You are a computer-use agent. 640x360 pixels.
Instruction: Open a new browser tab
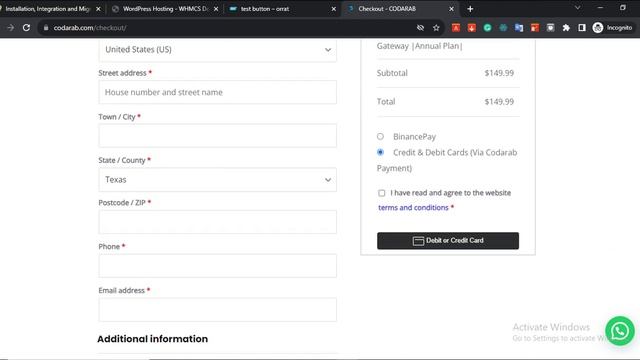tap(470, 9)
